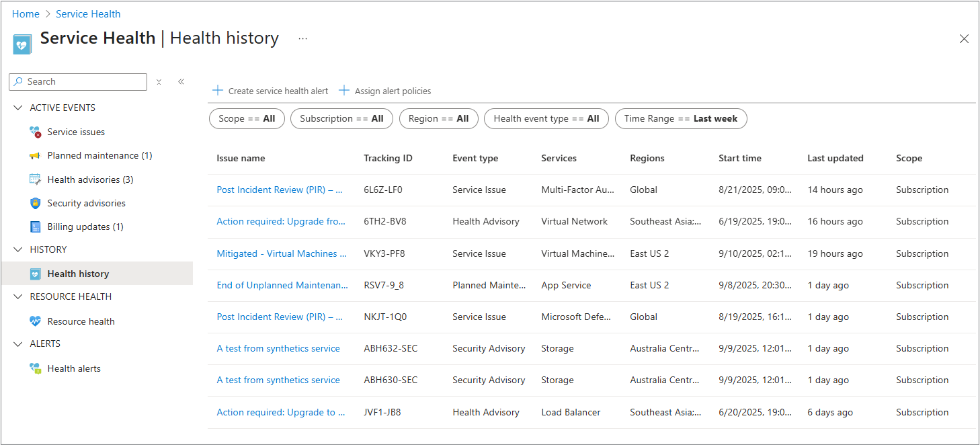The height and width of the screenshot is (445, 980).
Task: Click the Planned maintenance megaphone icon
Action: point(36,156)
